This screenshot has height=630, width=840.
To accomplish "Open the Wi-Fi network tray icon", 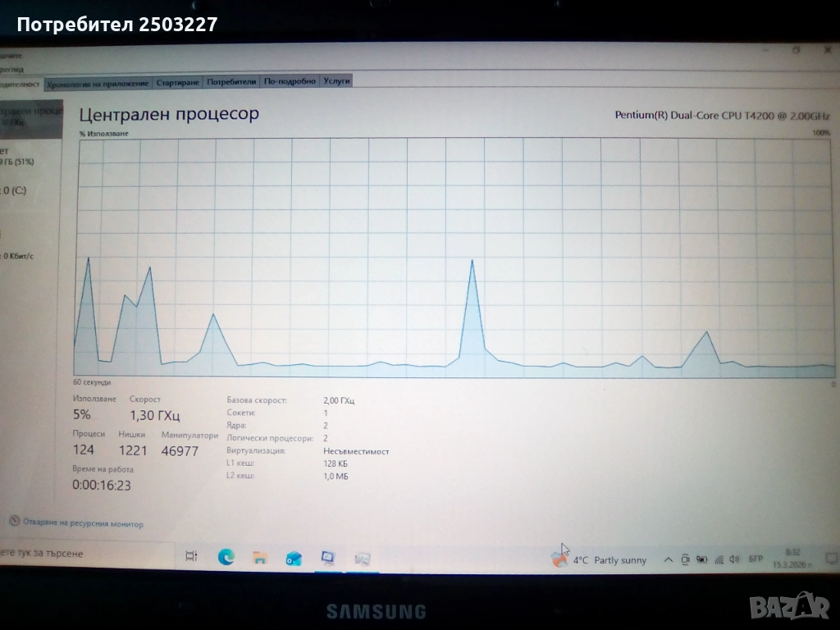I will (719, 559).
